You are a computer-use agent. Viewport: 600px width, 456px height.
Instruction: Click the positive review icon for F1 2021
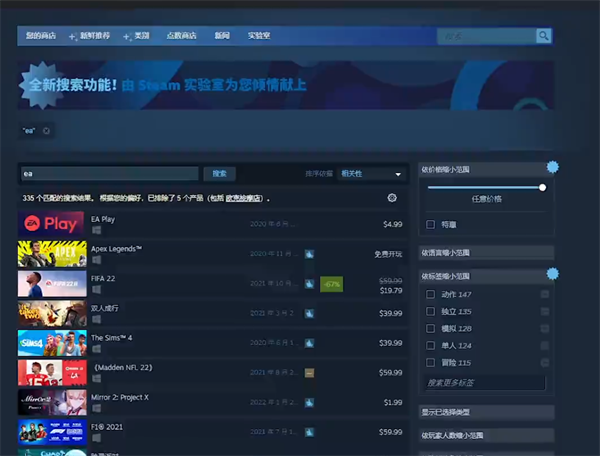(x=309, y=432)
